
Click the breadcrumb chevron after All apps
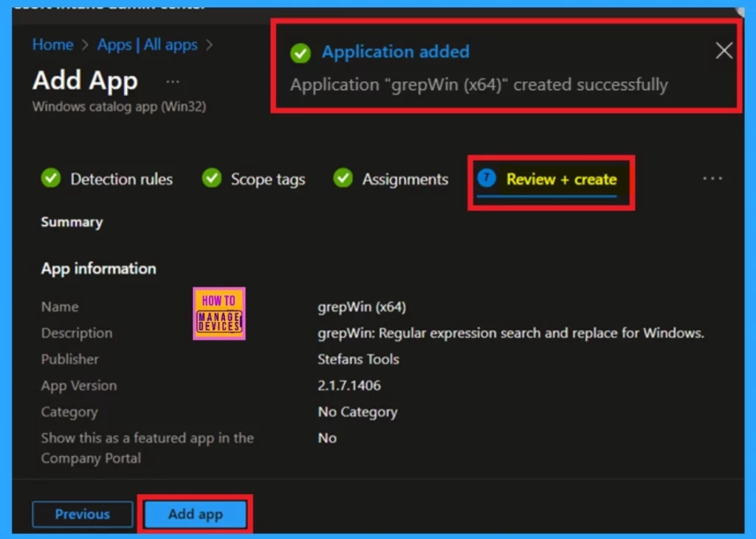[209, 45]
